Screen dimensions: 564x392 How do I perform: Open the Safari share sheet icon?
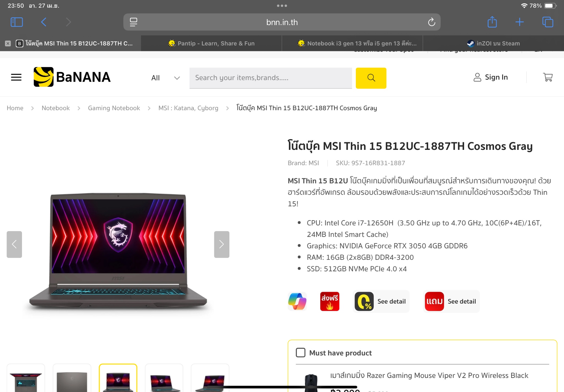click(492, 22)
